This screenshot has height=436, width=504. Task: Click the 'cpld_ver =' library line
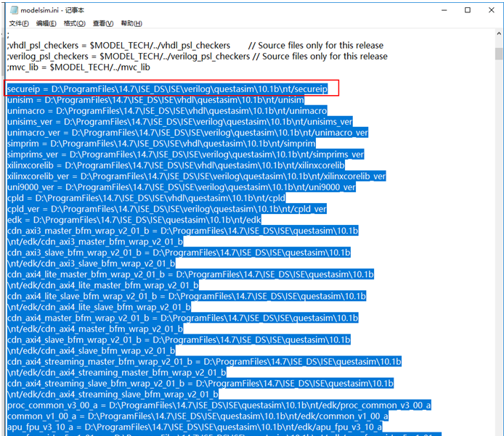167,209
